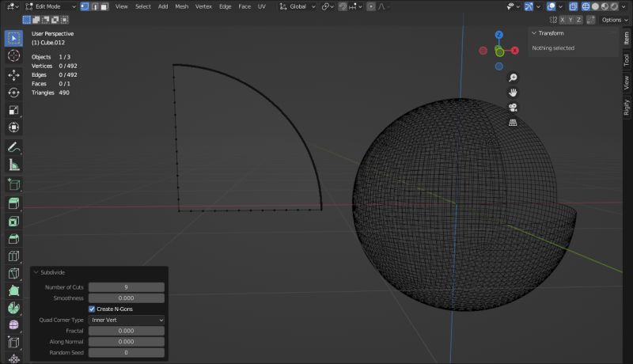Image resolution: width=633 pixels, height=364 pixels.
Task: Click the viewport zoom magnifier icon
Action: tap(513, 78)
